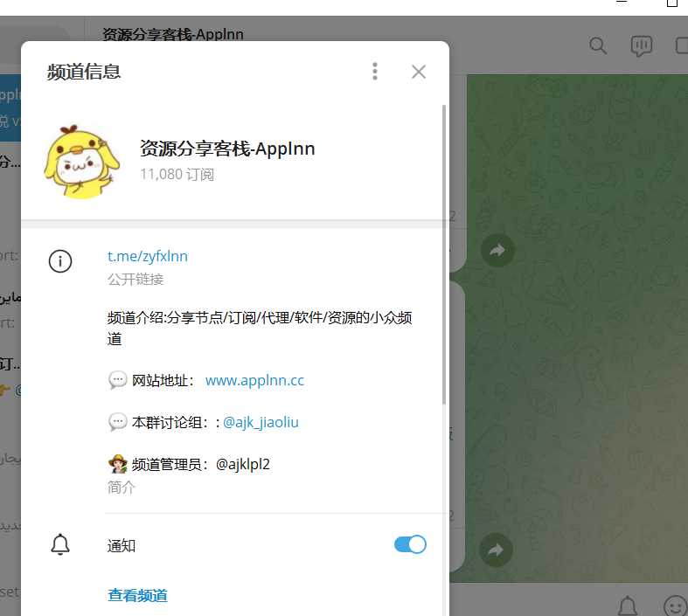Visit the www.applnn.cc website link
Viewport: 688px width, 616px height.
[x=254, y=381]
